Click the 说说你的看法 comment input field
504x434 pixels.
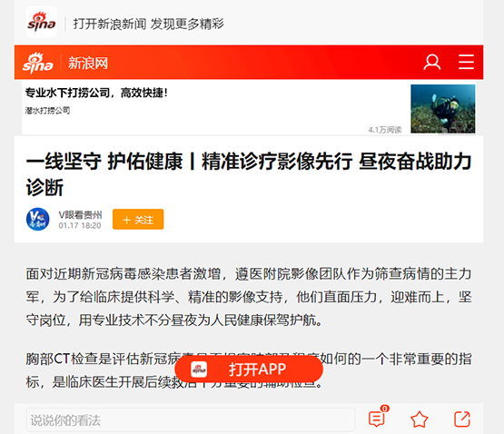191,419
